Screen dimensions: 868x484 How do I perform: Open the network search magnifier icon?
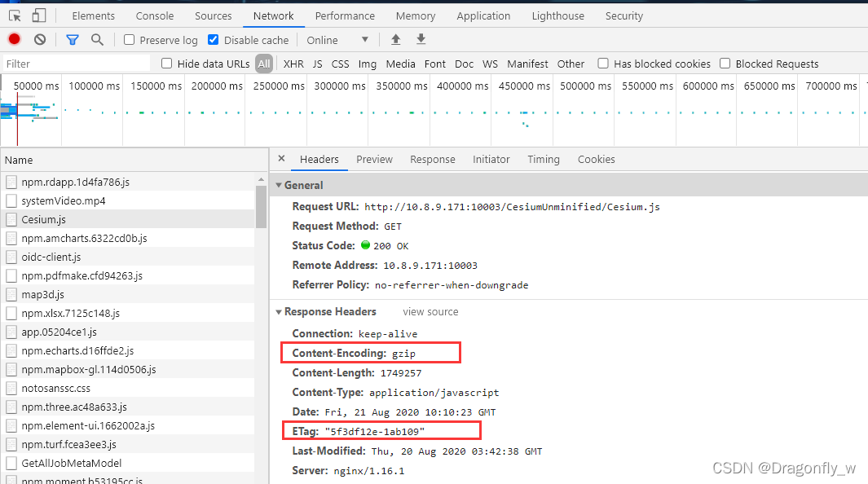coord(98,40)
